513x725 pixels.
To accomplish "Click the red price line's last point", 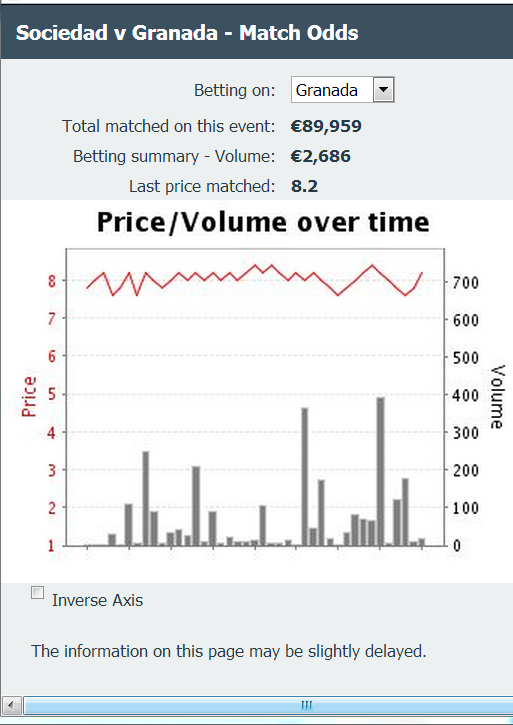I will (x=422, y=273).
